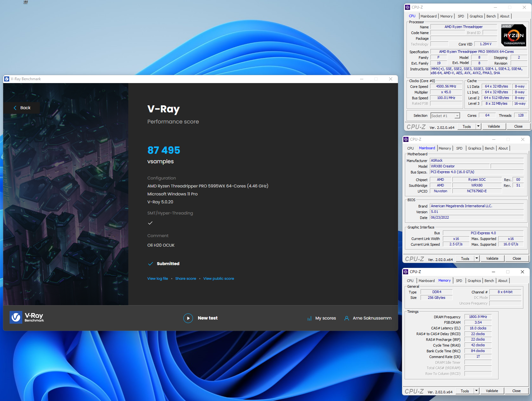Open Bench tab in top CPU-Z window
Image resolution: width=532 pixels, height=401 pixels.
(491, 16)
